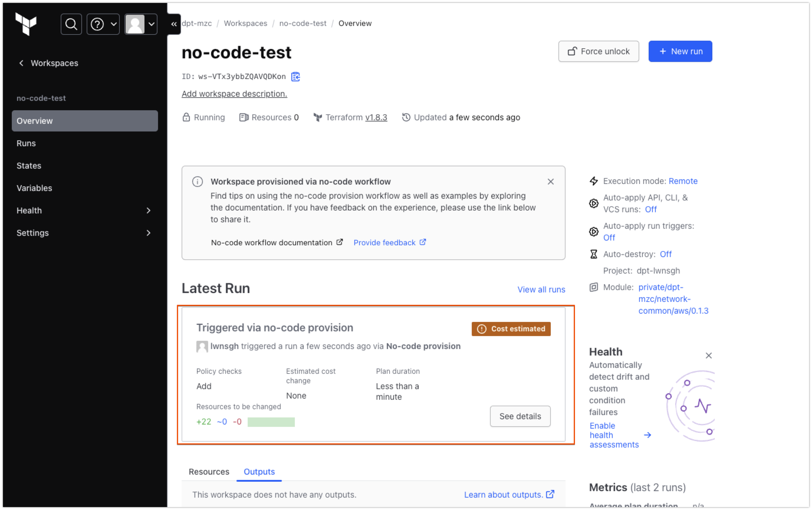Image resolution: width=812 pixels, height=510 pixels.
Task: Click Remote execution mode link
Action: [x=683, y=181]
